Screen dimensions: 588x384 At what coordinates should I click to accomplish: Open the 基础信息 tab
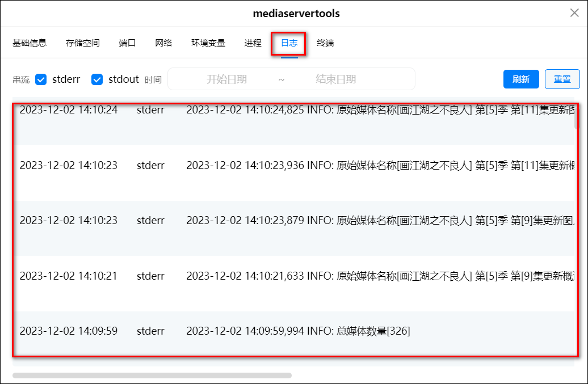coord(30,43)
